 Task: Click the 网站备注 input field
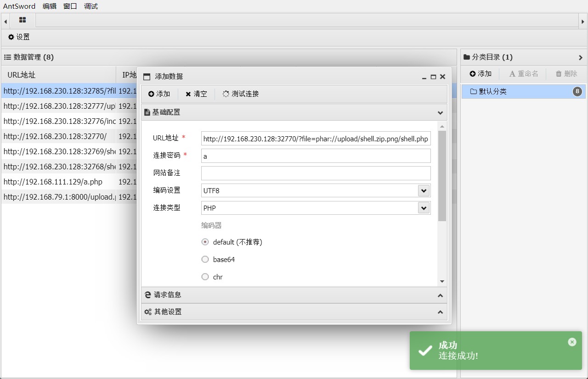(316, 173)
